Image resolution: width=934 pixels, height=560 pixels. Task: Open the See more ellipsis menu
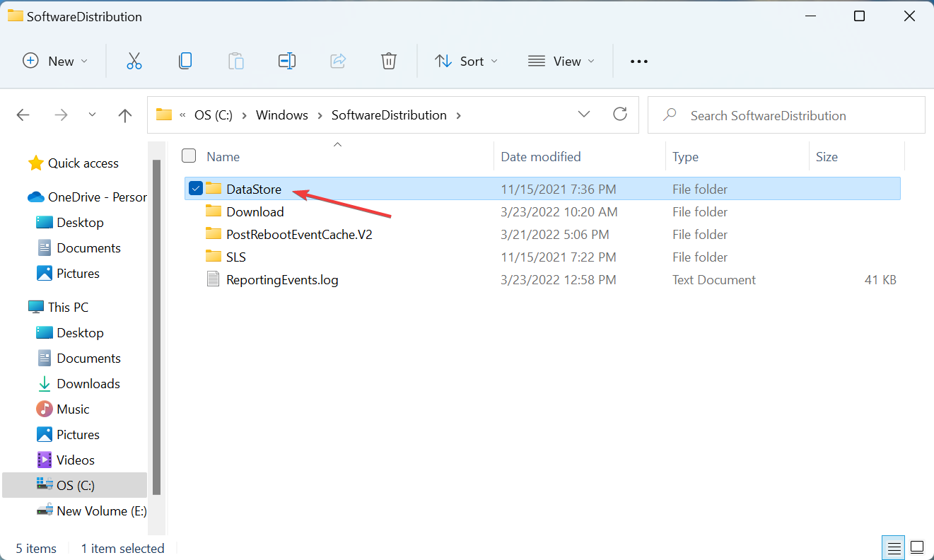(638, 61)
